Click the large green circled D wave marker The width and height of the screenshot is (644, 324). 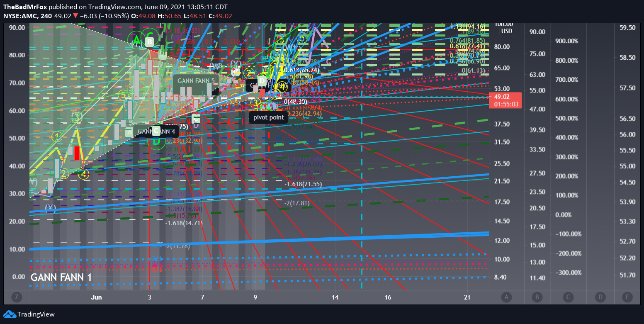click(x=156, y=141)
